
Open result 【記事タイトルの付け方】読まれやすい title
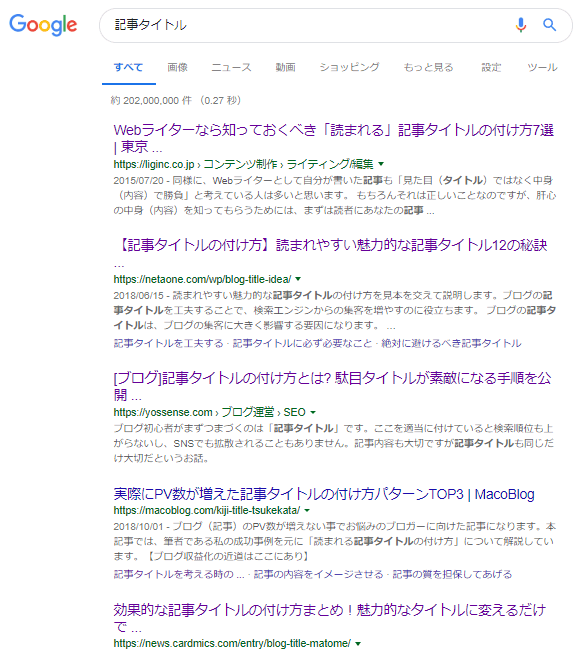[331, 253]
